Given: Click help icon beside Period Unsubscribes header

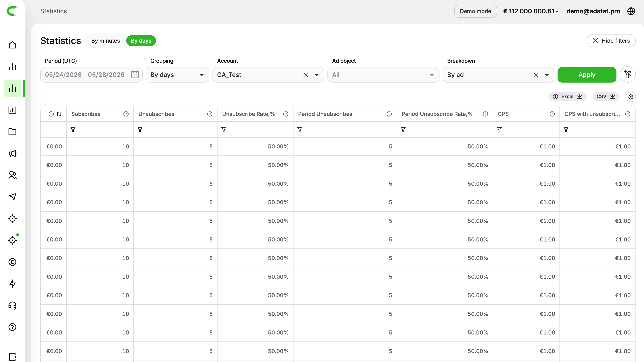Looking at the screenshot, I should 389,114.
